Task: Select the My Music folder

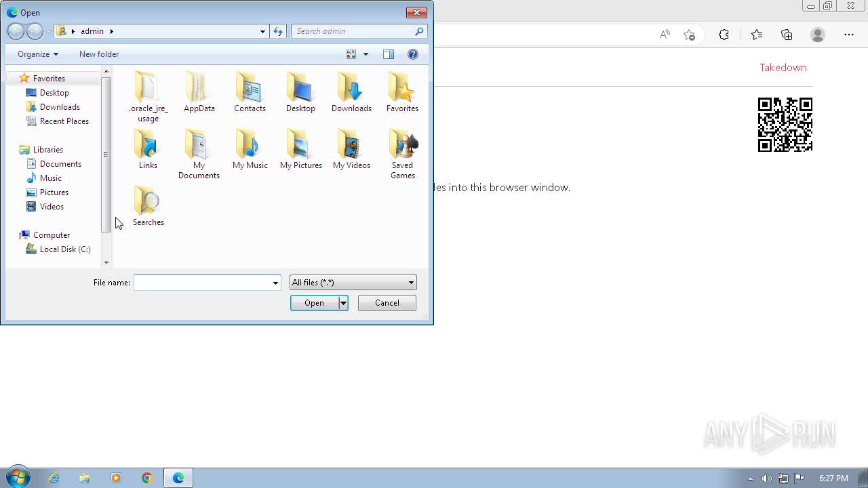Action: coord(250,149)
